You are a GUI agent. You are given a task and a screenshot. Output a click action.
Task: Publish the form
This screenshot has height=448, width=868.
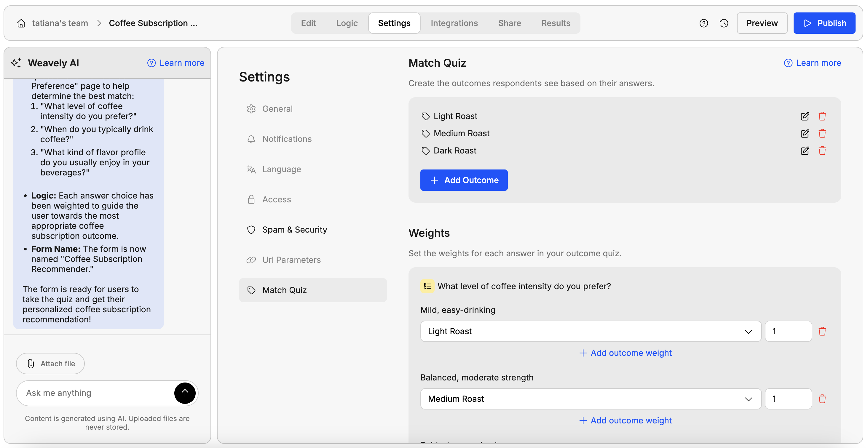tap(824, 23)
